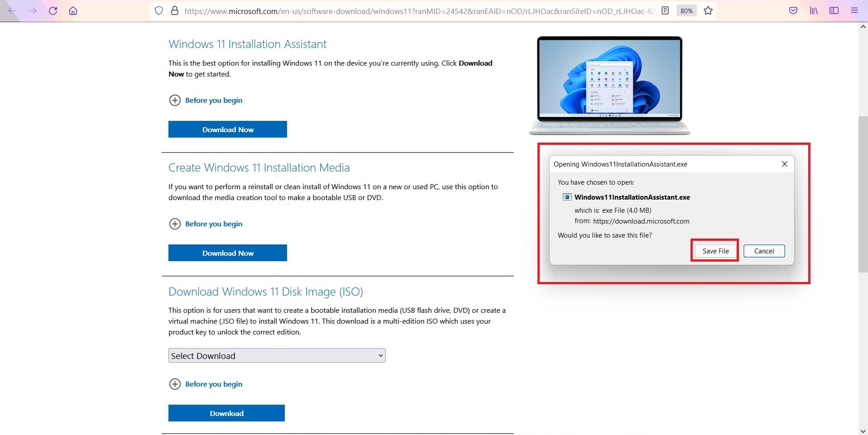This screenshot has width=868, height=435.
Task: Click the 'exe File (4.0 MB)' text
Action: [x=627, y=210]
